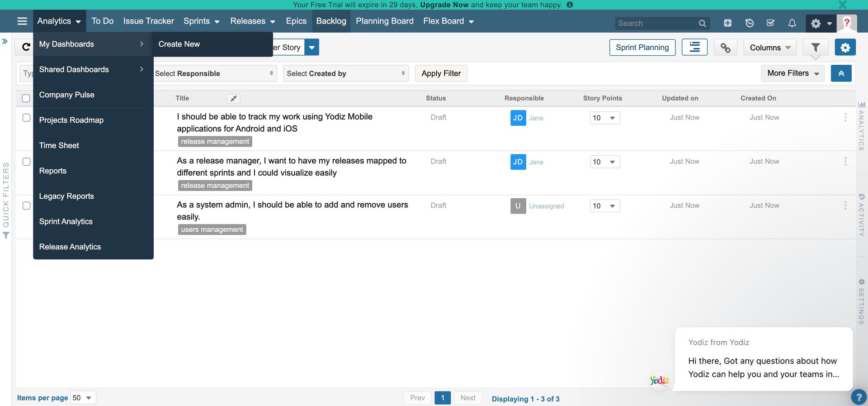Open the time tracking clock icon
Screen dimensions: 868x406
coord(749,23)
